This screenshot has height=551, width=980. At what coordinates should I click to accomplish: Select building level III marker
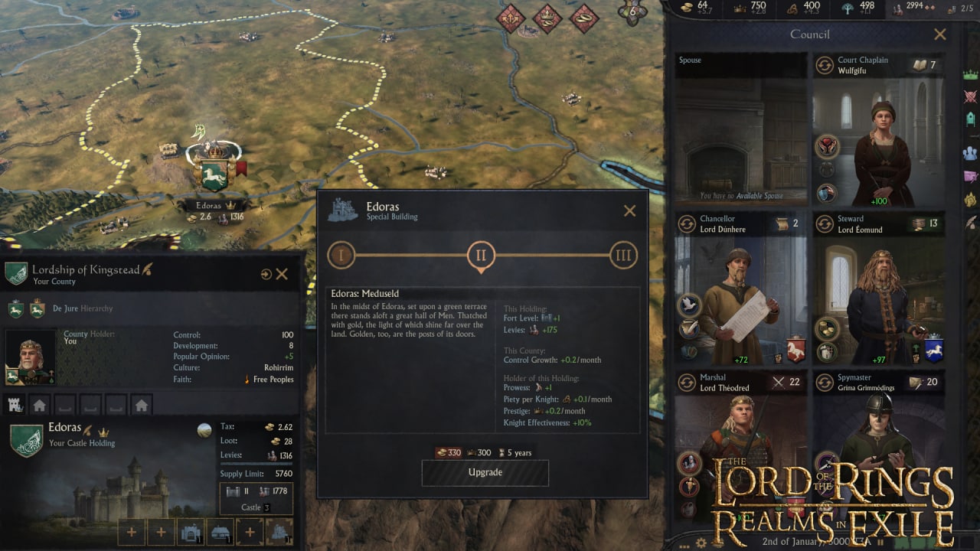(x=623, y=255)
